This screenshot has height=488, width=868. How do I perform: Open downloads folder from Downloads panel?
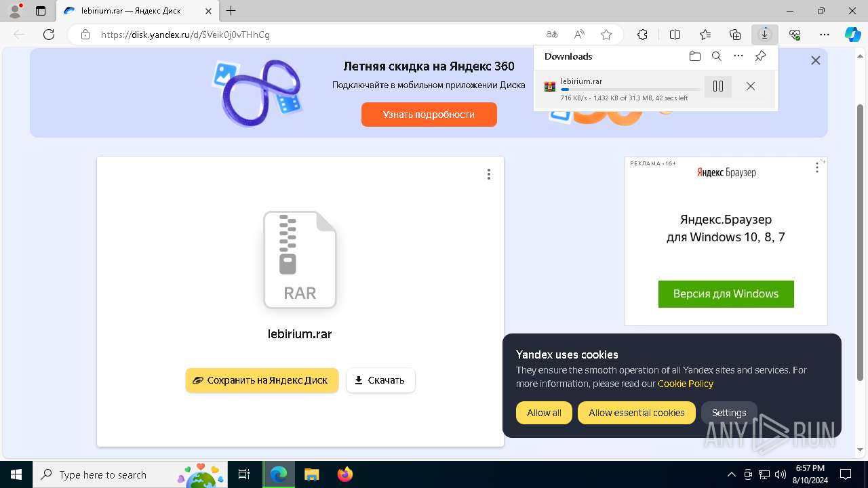tap(695, 56)
